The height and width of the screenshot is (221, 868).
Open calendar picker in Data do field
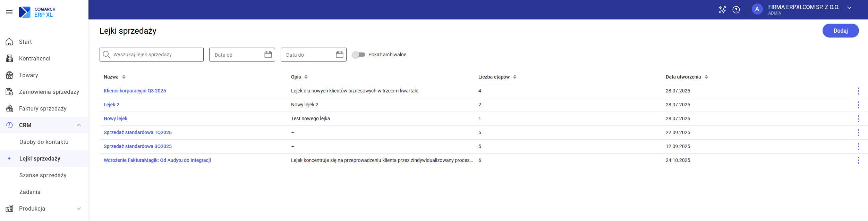coord(339,55)
